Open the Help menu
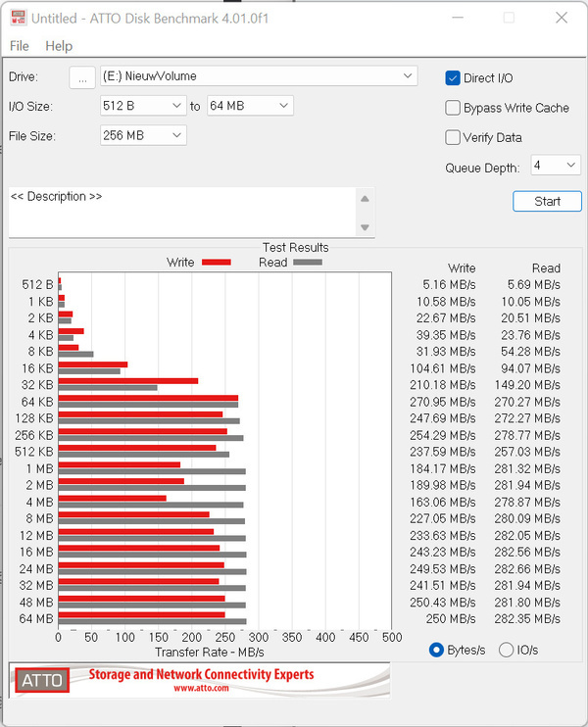The width and height of the screenshot is (588, 727). [59, 46]
